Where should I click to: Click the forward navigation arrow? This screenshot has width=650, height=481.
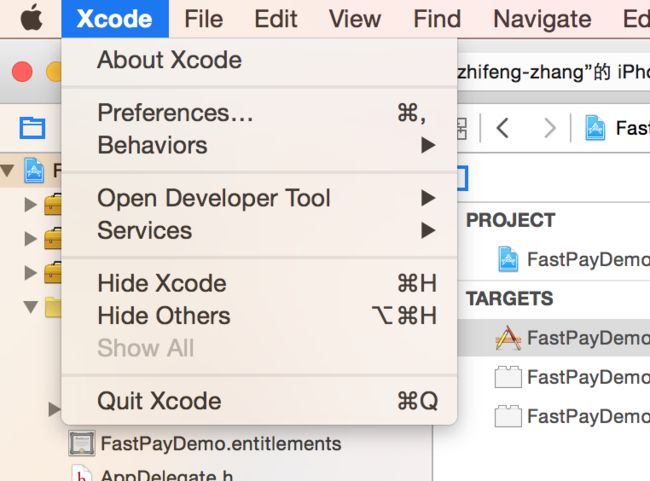[550, 128]
